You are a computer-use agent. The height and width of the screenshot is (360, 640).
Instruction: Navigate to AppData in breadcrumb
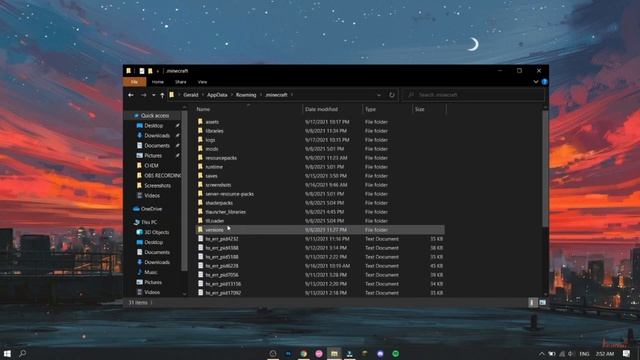point(217,95)
